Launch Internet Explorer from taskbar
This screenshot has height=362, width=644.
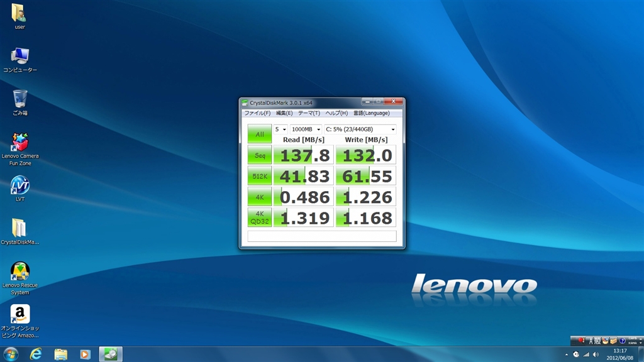[36, 354]
